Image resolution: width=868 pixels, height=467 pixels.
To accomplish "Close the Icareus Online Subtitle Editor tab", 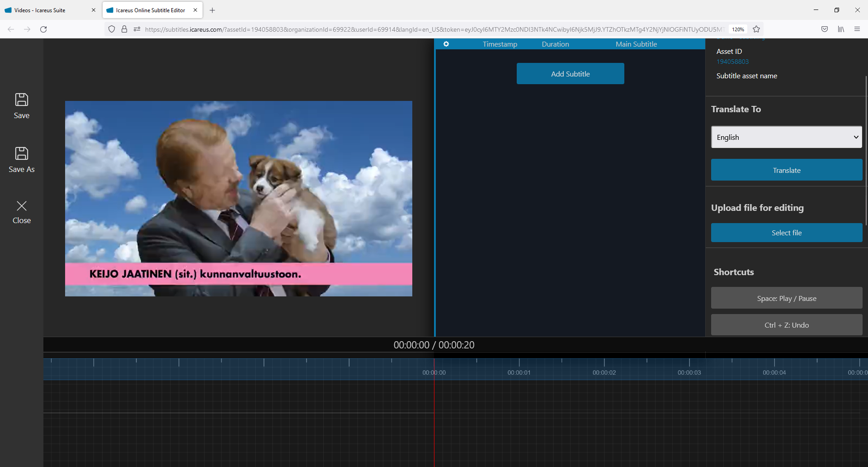I will (x=195, y=10).
